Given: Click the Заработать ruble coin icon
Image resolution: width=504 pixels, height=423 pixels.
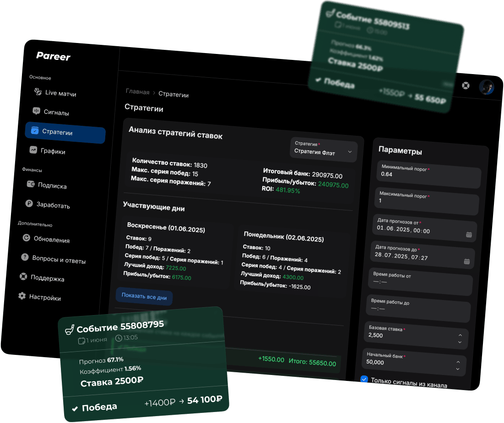Looking at the screenshot, I should point(29,204).
